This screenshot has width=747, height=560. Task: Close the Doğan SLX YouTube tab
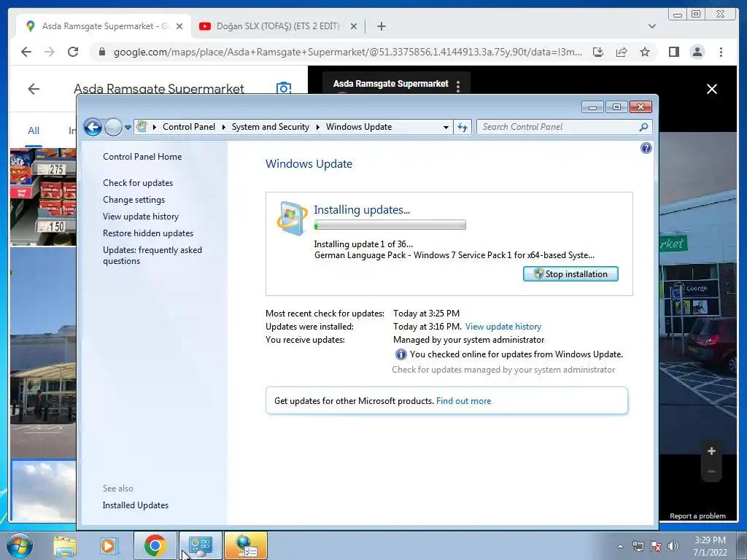354,26
